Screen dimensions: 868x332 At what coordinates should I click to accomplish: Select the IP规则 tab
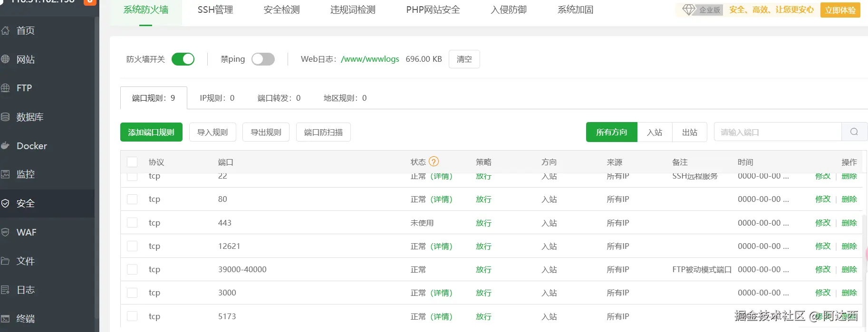click(217, 98)
